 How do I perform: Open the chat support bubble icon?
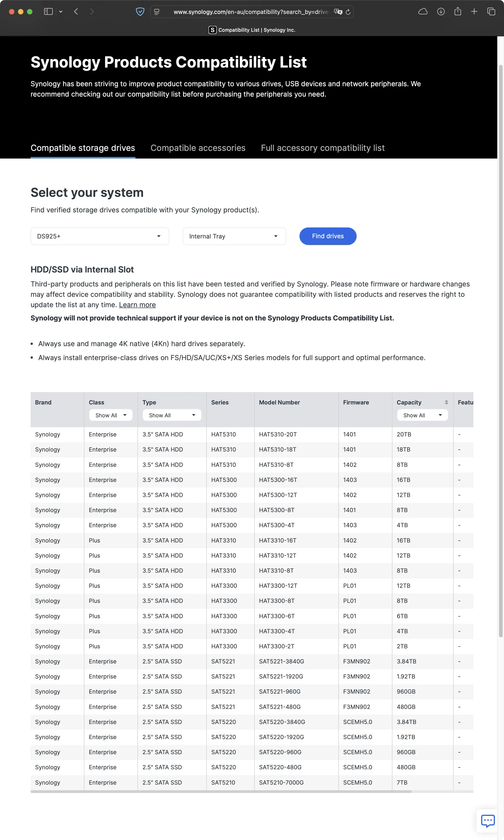pos(488,821)
